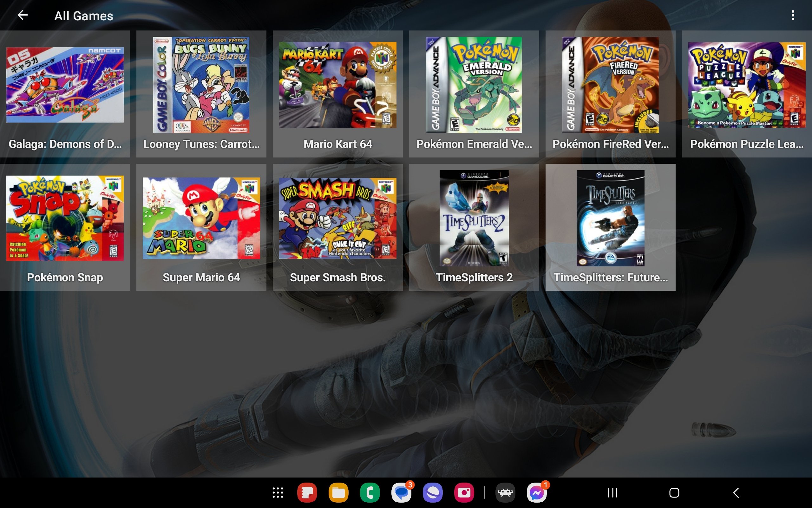Click the 'Mario Kart 64' title text
The height and width of the screenshot is (508, 812).
337,144
